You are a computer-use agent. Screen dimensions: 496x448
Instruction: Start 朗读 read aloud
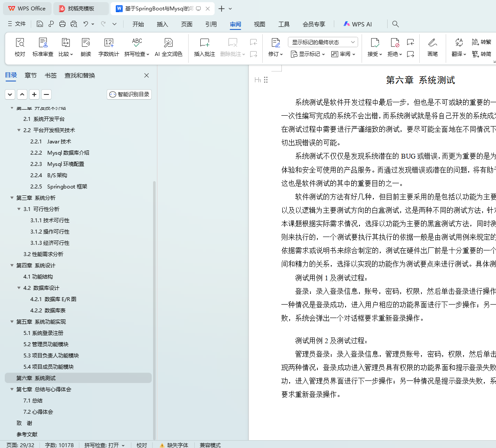86,47
